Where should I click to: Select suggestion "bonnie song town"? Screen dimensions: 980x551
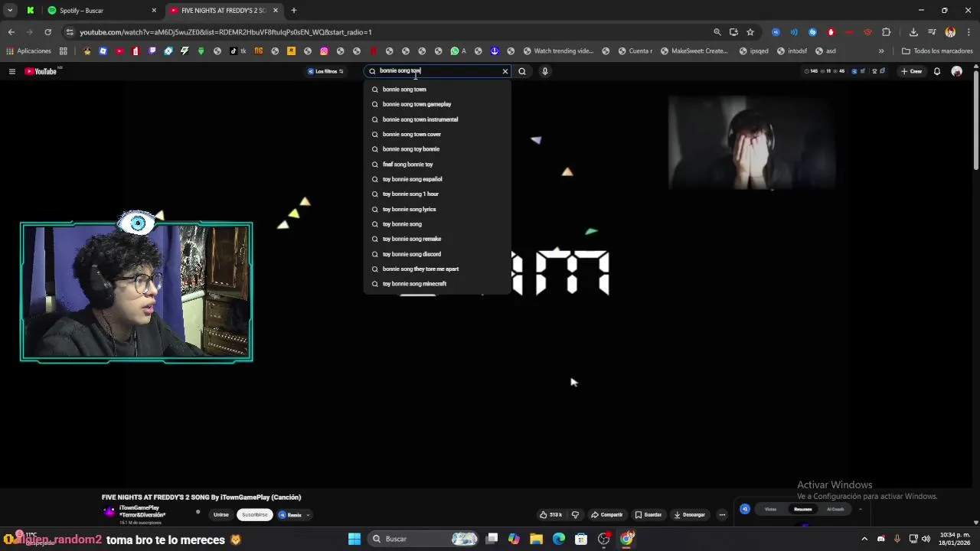pyautogui.click(x=437, y=90)
